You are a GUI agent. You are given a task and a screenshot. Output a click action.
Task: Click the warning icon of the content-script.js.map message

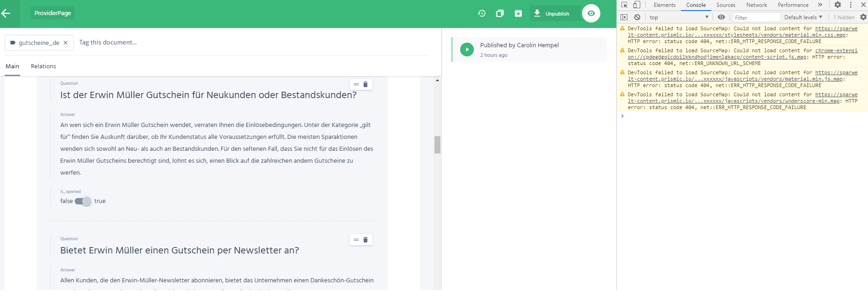pyautogui.click(x=622, y=50)
